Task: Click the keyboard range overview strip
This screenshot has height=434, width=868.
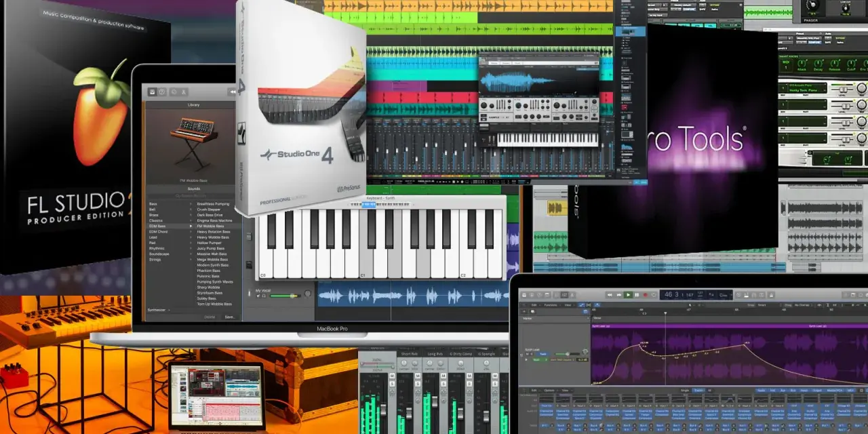Action: (380, 203)
